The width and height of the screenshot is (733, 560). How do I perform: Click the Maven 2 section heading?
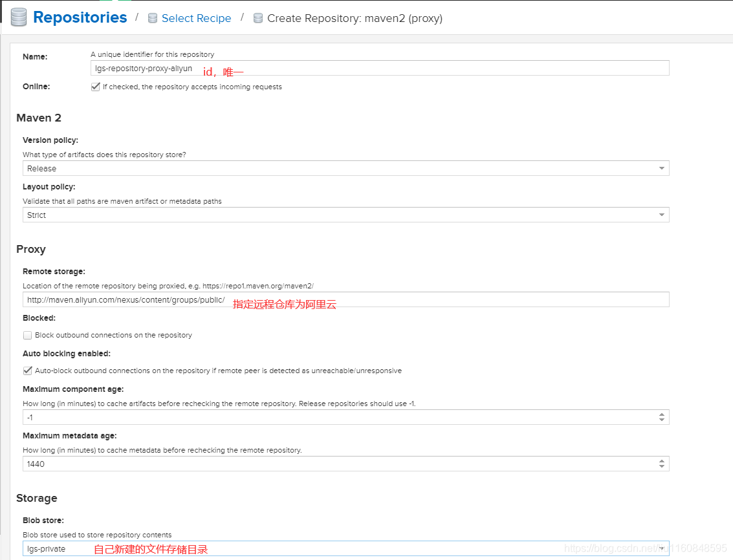(39, 118)
